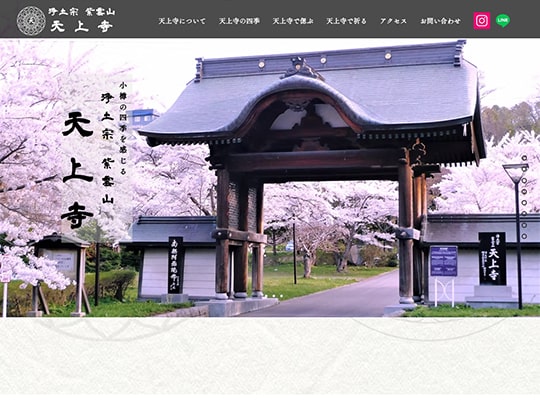
Task: Select the third section dot in side navigation
Action: [x=524, y=180]
